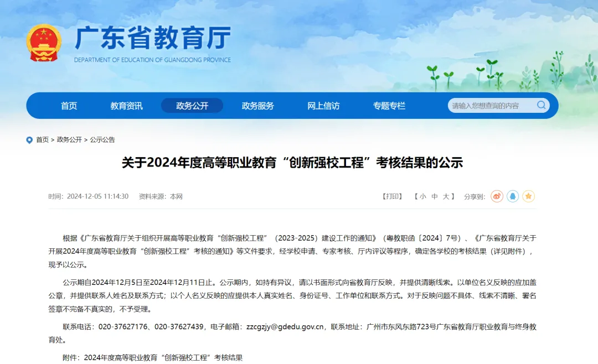Screen dimensions: 598x364
Task: Set font size to 大
Action: coord(446,197)
